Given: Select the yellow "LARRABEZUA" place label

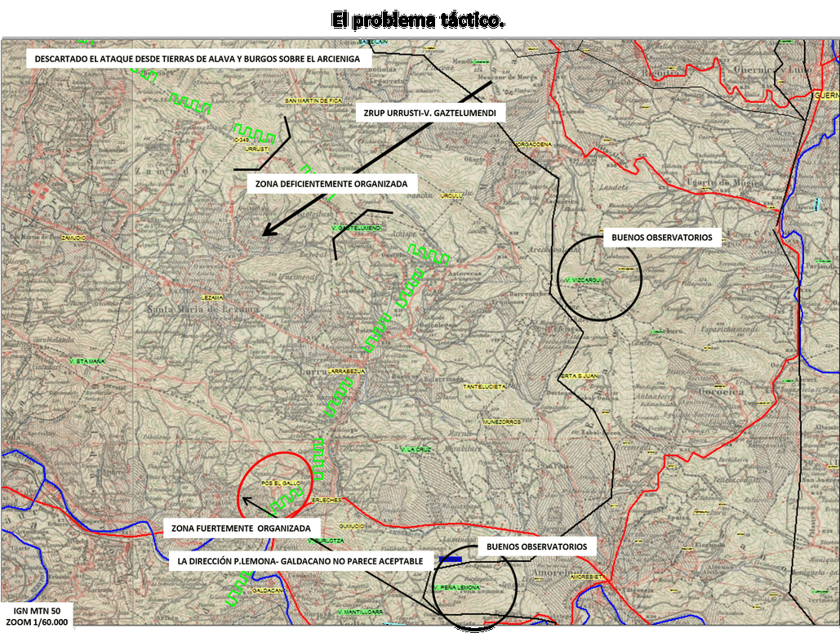Looking at the screenshot, I should coord(347,371).
